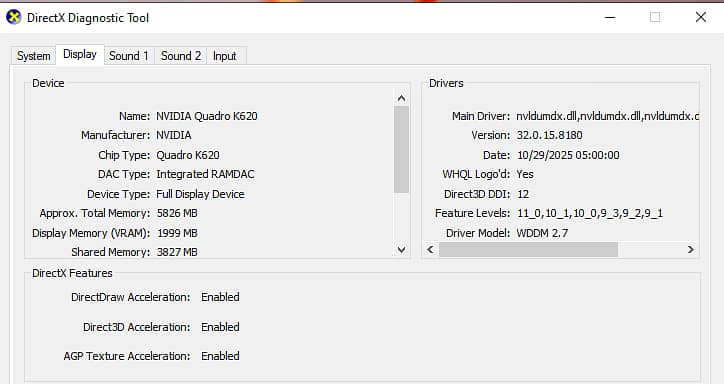Click the Chip Type value Quadro K620
Screen dimensions: 724x384
[x=187, y=155]
